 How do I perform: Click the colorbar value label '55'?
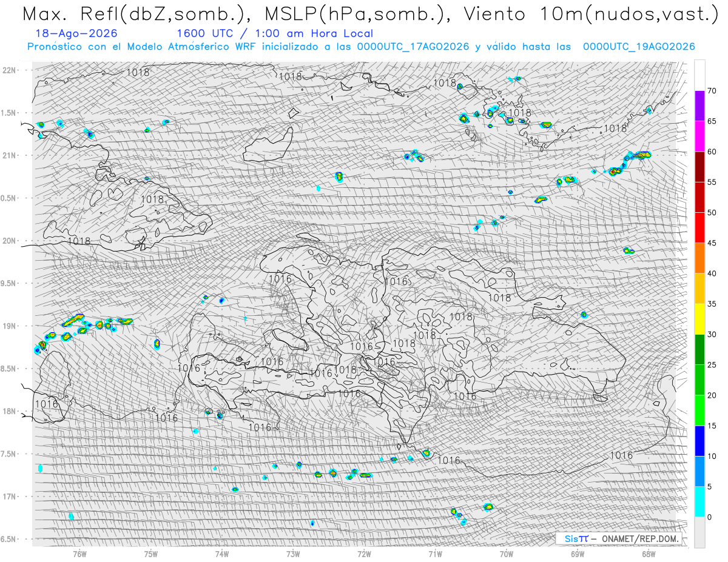point(712,182)
